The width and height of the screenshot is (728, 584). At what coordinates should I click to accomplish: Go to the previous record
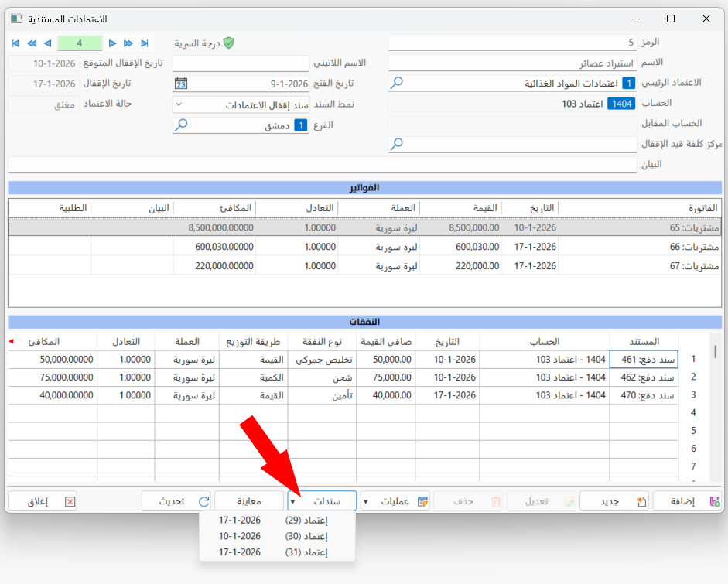tap(47, 43)
